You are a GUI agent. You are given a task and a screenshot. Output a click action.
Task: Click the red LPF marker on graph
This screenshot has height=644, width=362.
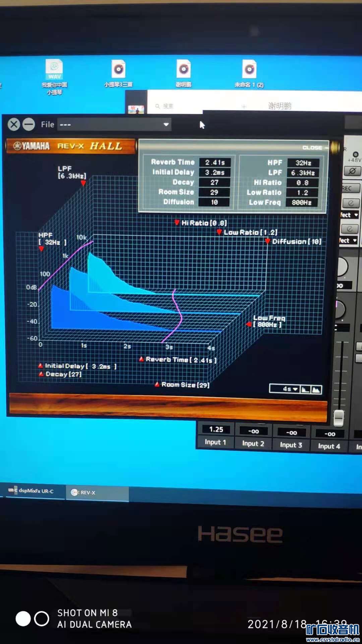tap(83, 183)
